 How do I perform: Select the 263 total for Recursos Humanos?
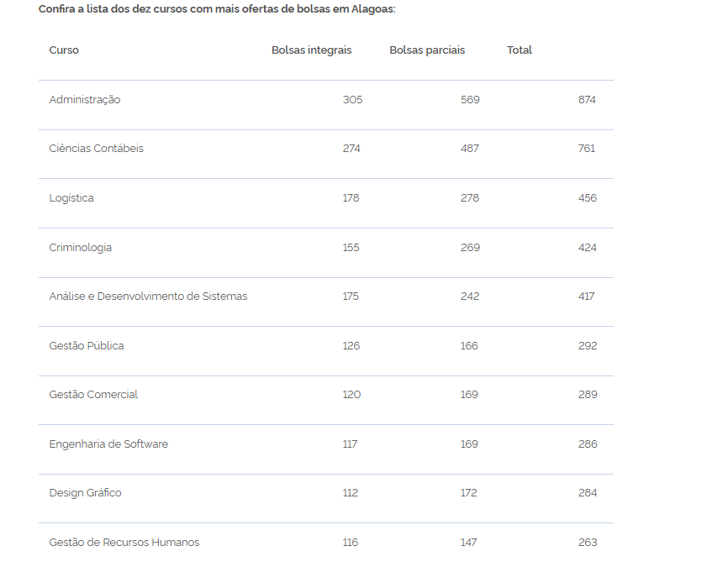click(x=588, y=543)
